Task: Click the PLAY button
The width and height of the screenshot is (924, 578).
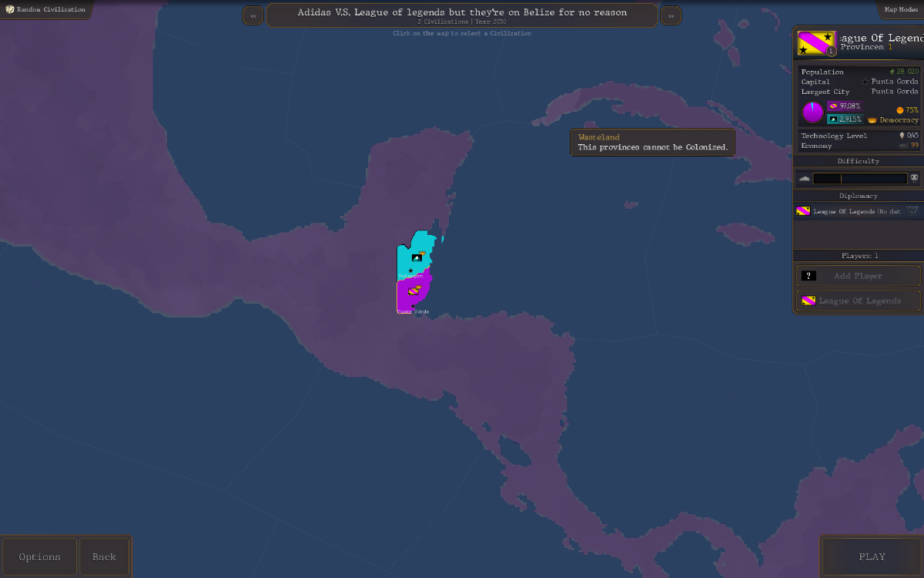Action: [x=872, y=556]
